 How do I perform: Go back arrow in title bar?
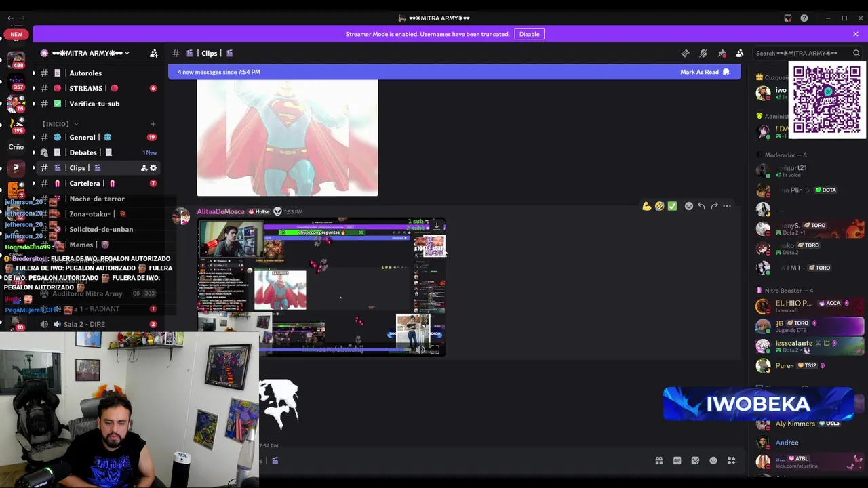(10, 18)
